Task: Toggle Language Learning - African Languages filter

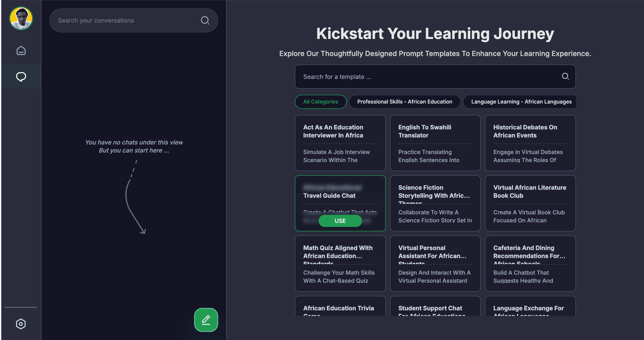Action: click(521, 102)
